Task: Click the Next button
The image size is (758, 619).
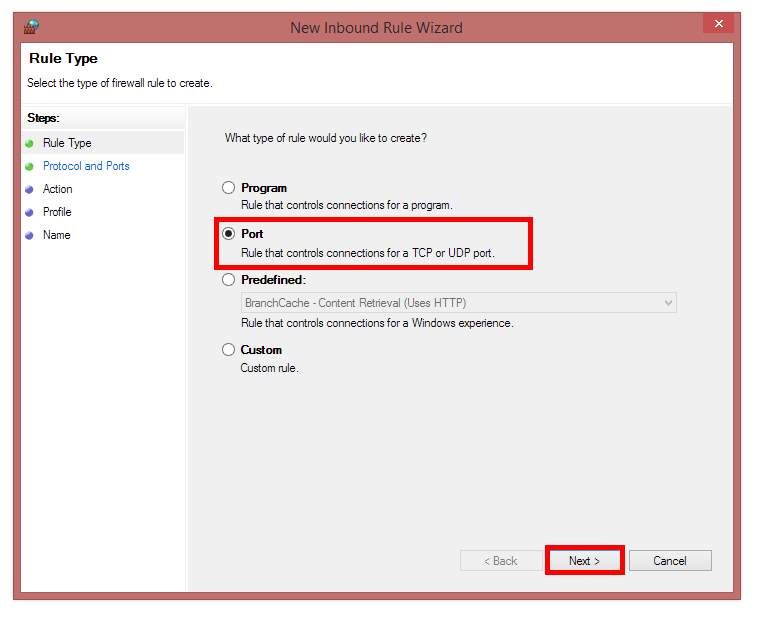Action: point(584,560)
